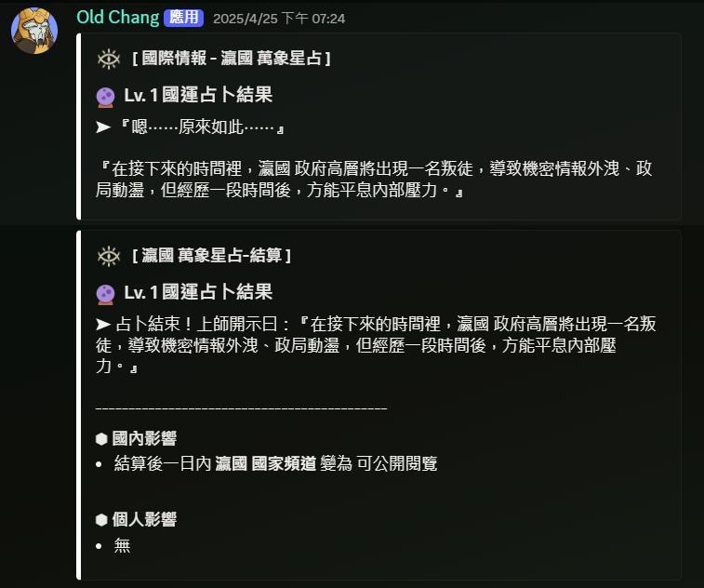This screenshot has height=588, width=704.
Task: Click first Lv. 1 國運占卜結果 heading
Action: [198, 95]
